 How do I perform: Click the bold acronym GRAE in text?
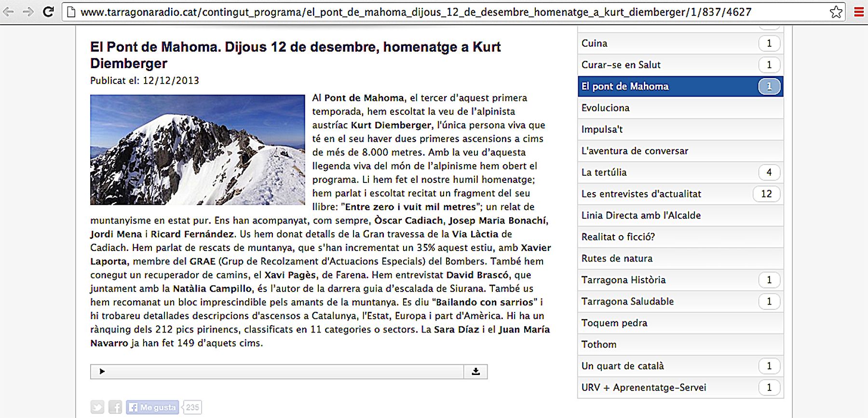203,261
